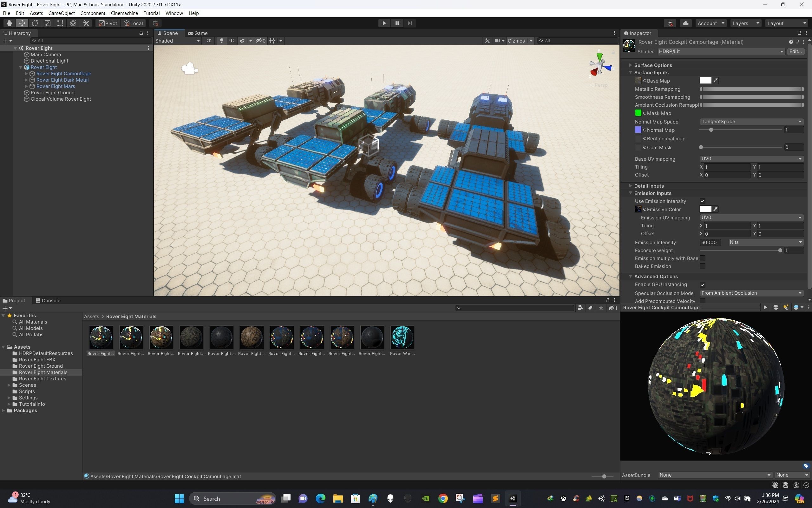812x508 pixels.
Task: Disable Enable GPU Instancing checkbox
Action: (703, 284)
